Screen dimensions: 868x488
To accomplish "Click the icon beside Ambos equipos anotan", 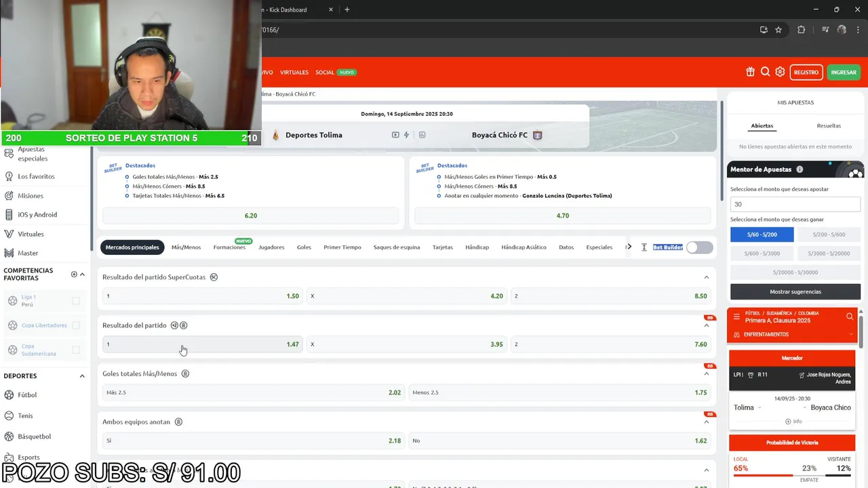I will [x=178, y=422].
